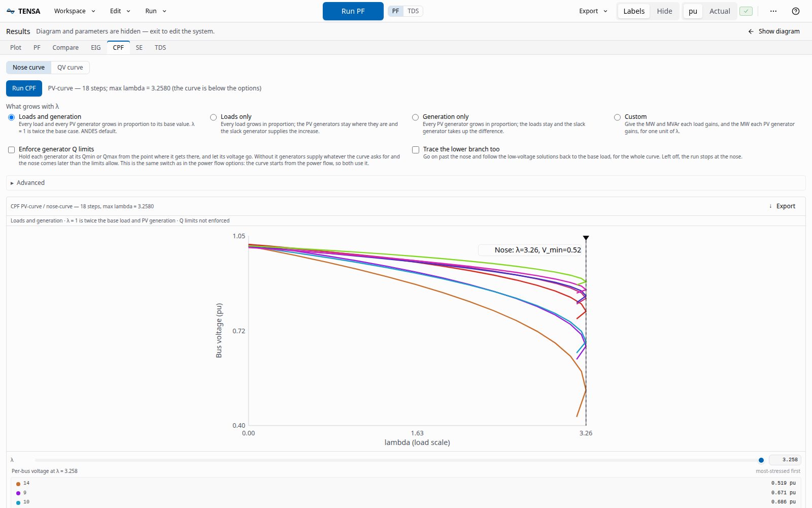Open the SE results tab
The height and width of the screenshot is (508, 812).
[x=139, y=48]
